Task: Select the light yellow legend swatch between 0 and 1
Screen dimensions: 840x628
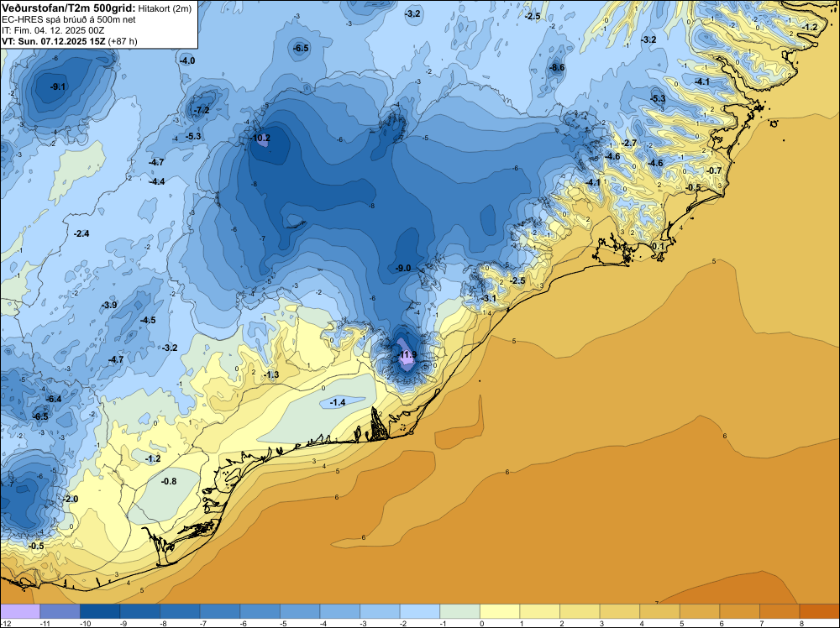Action: (x=500, y=611)
